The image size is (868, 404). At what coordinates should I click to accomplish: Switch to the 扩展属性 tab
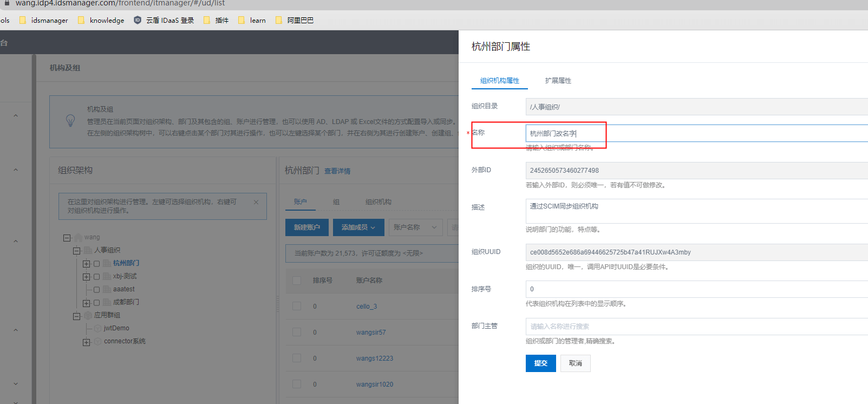pos(558,81)
